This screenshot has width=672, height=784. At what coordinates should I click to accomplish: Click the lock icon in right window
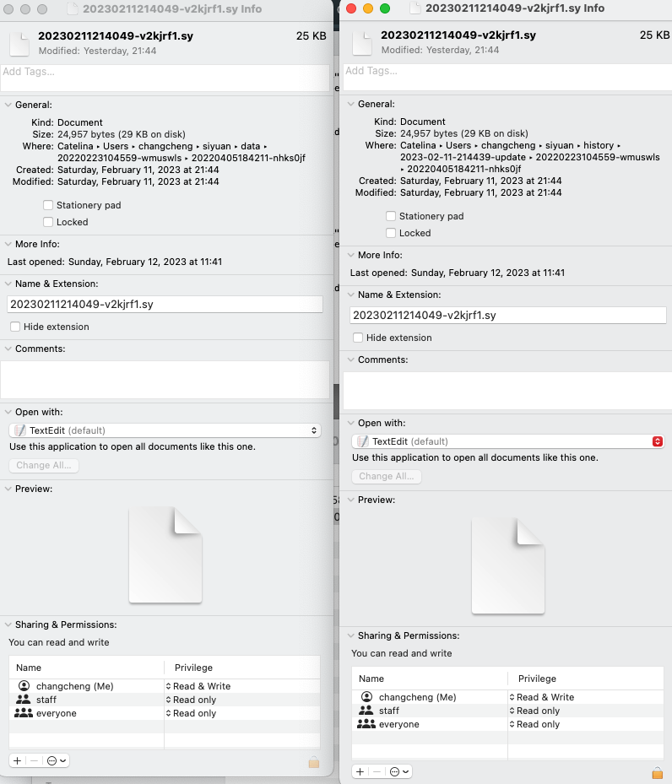(658, 772)
